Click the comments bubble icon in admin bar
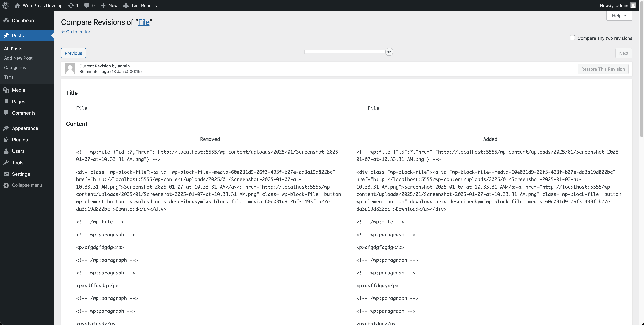This screenshot has width=644, height=325. (87, 5)
